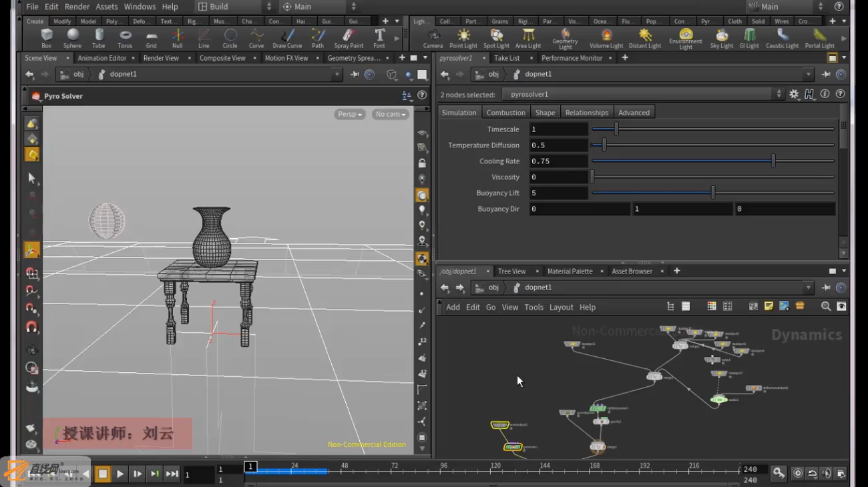Open the Assets menu
Image resolution: width=868 pixels, height=487 pixels.
[x=107, y=7]
